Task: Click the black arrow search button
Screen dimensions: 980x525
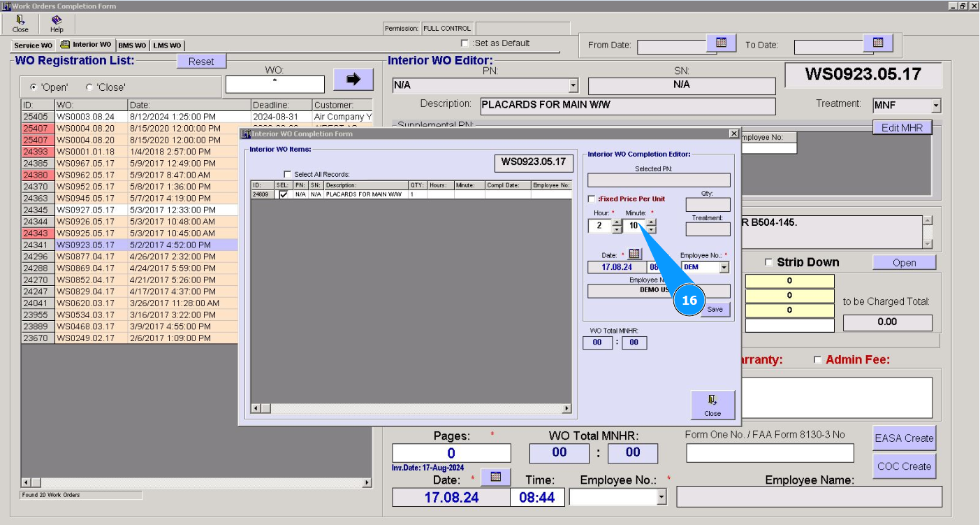Action: click(x=353, y=80)
